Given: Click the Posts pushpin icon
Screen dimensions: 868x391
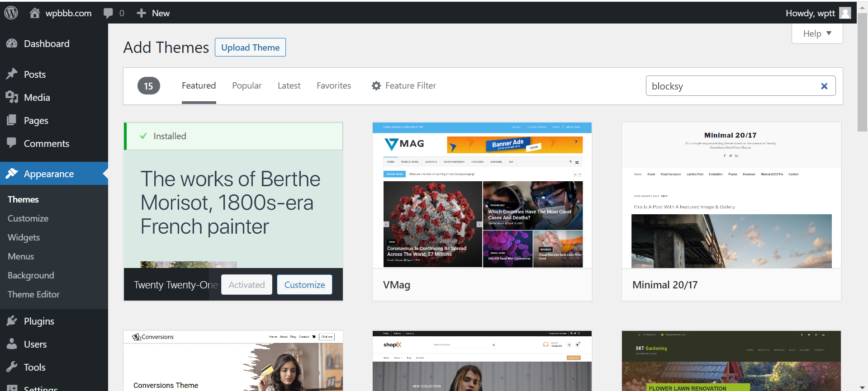Looking at the screenshot, I should pyautogui.click(x=12, y=74).
